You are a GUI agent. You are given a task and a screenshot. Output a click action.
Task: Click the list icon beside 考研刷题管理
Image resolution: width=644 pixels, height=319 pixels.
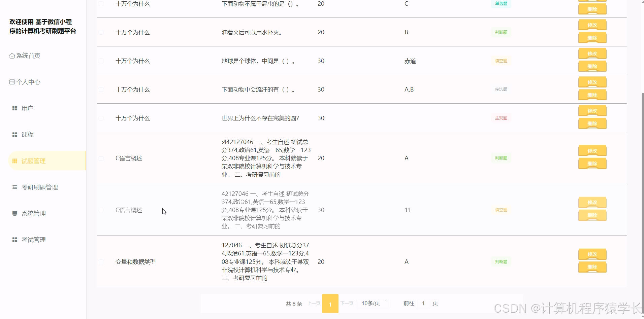point(15,187)
